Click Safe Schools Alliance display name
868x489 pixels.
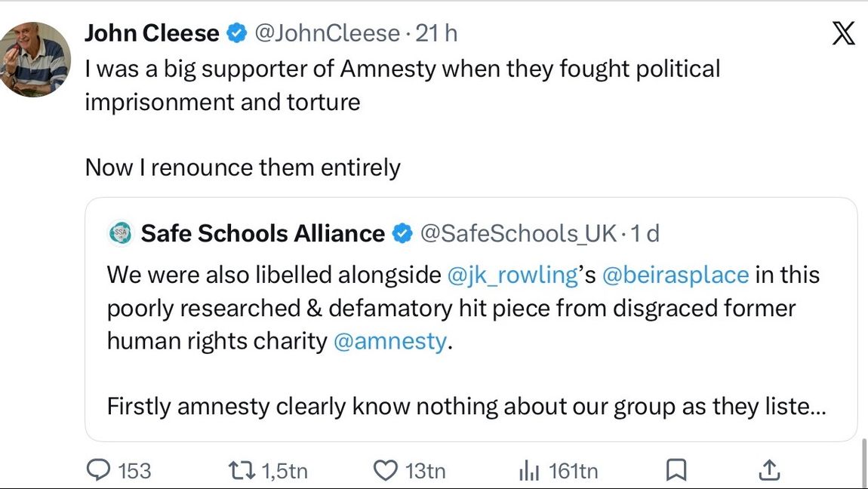click(x=263, y=233)
